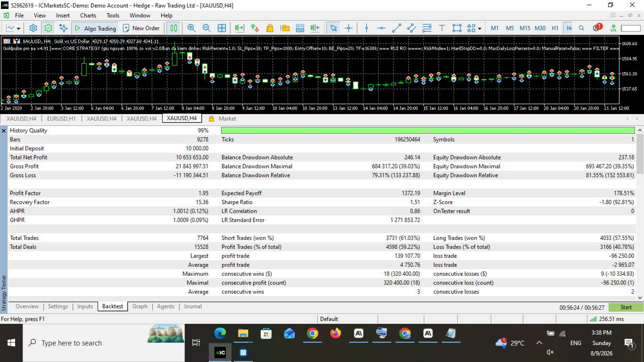Click the blue toolbox panel icon
The height and width of the screenshot is (362, 644).
coord(300,28)
